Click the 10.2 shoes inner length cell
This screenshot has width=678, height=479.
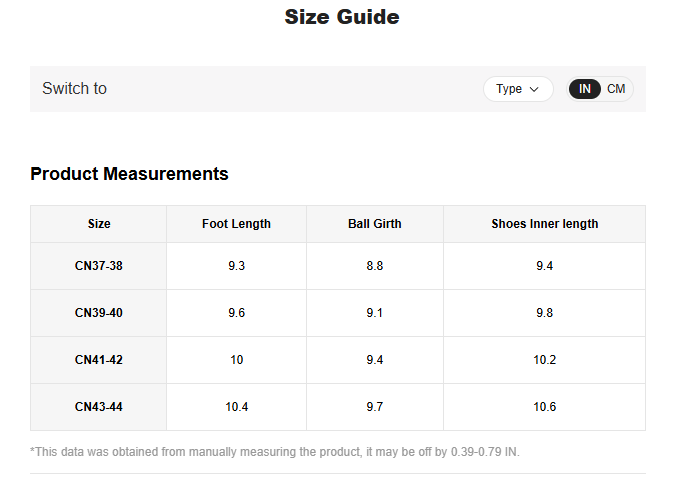click(x=544, y=360)
